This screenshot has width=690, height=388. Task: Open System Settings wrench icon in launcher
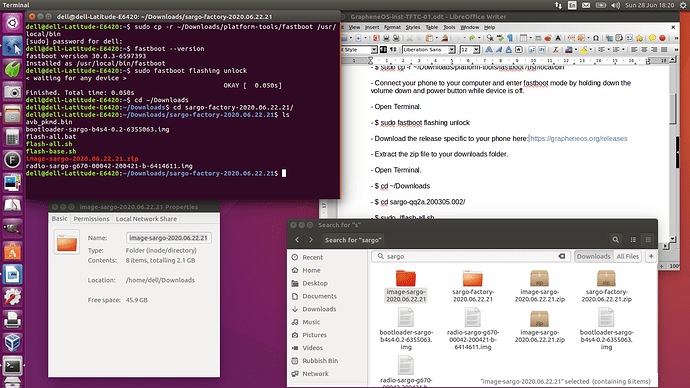12,297
